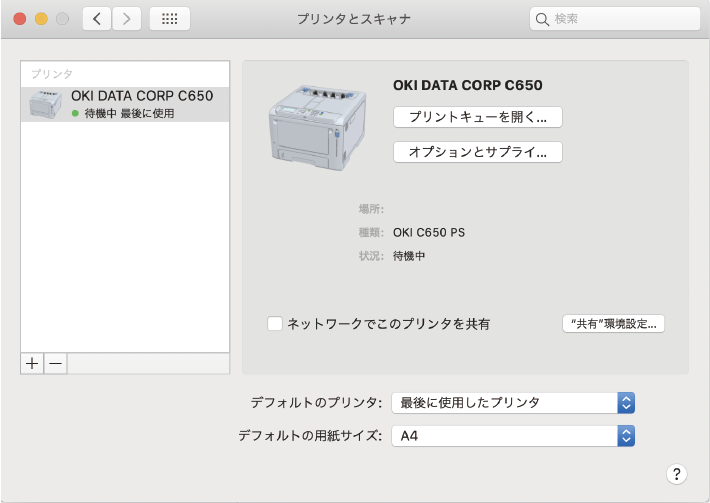710x503 pixels.
Task: Open help with the question mark button
Action: point(676,474)
